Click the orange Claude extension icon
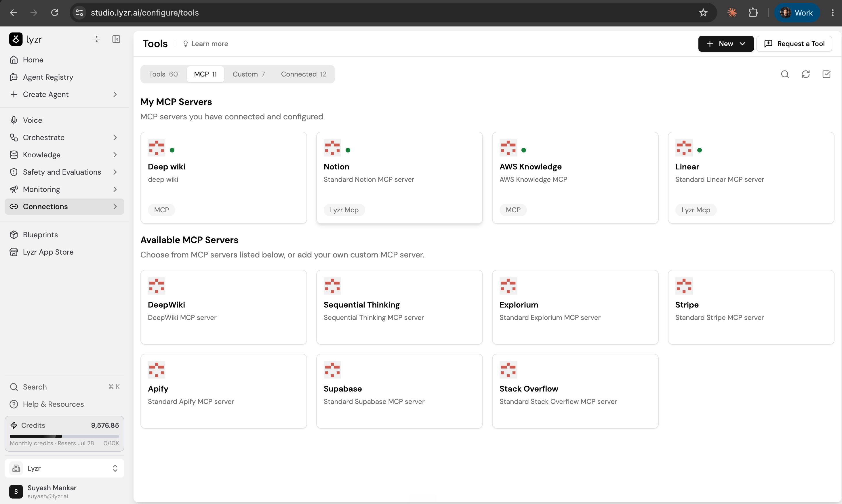 (x=732, y=13)
